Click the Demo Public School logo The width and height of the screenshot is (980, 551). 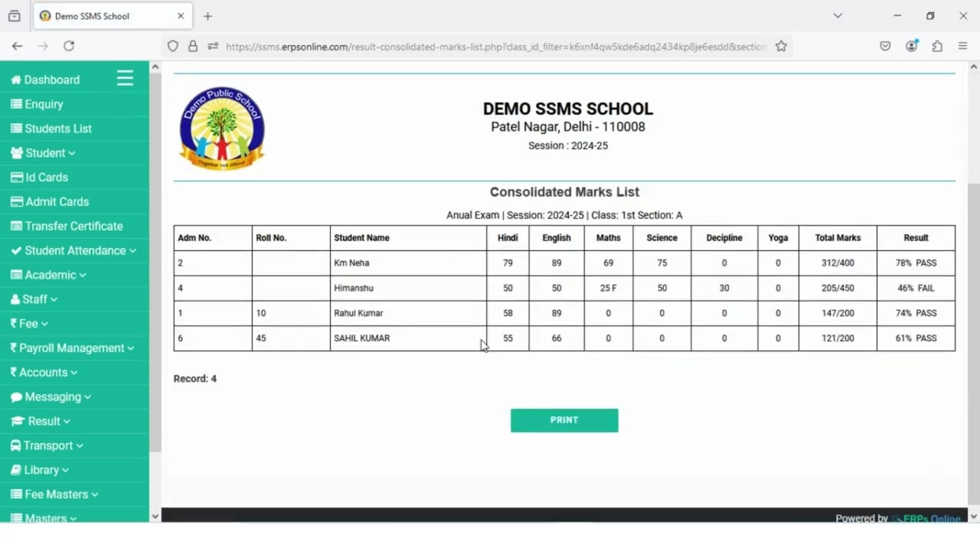(x=222, y=127)
